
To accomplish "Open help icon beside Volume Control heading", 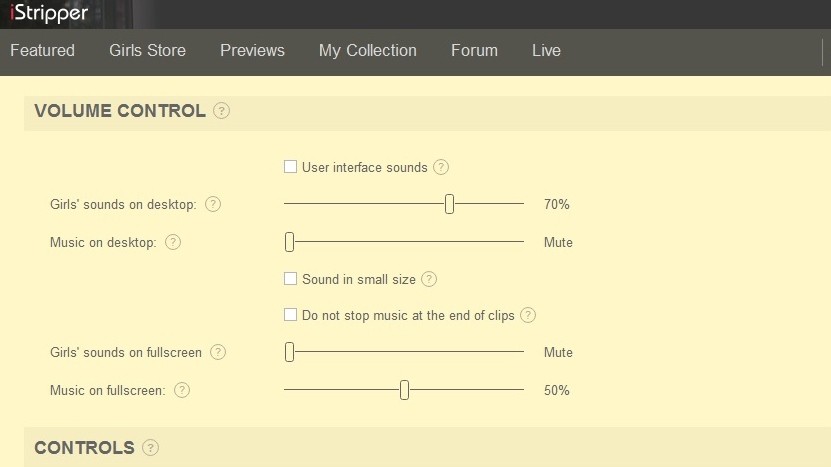I will coord(222,111).
